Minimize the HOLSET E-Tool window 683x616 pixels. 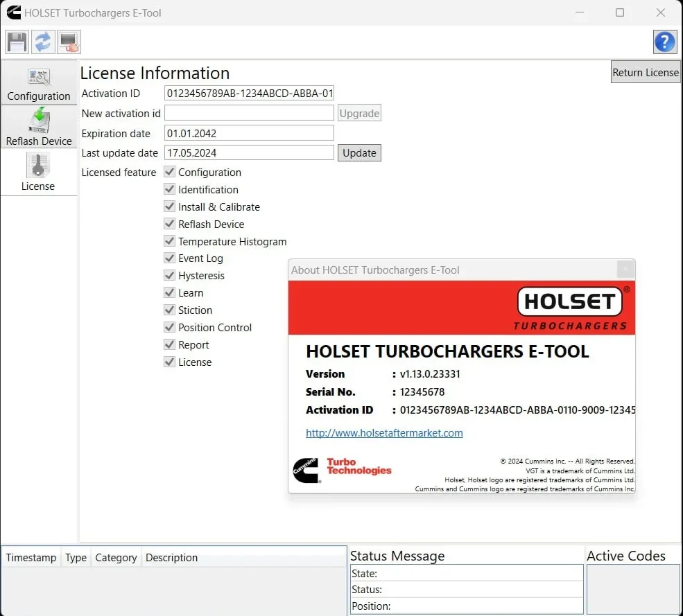point(579,12)
